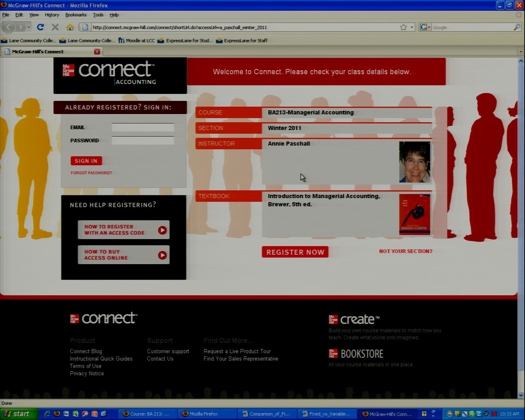Click the Forgot Password link

point(91,173)
